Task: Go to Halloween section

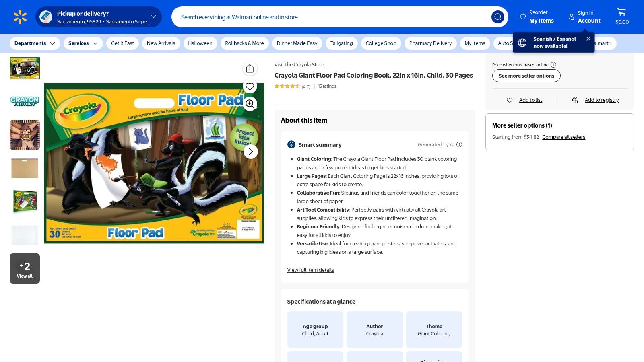Action: [x=200, y=43]
